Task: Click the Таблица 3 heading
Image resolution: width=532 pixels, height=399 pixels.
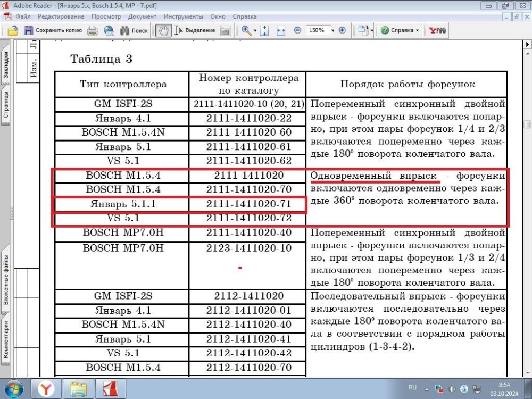Action: 101,59
